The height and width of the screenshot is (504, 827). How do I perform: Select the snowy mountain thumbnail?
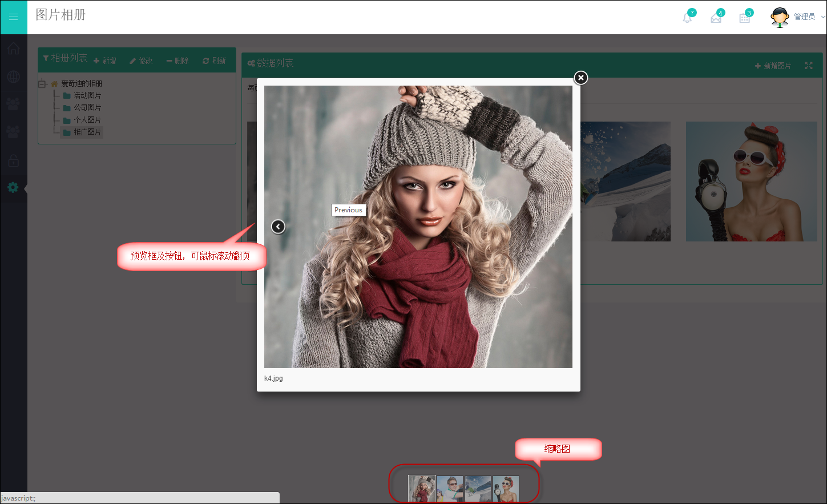(x=478, y=489)
